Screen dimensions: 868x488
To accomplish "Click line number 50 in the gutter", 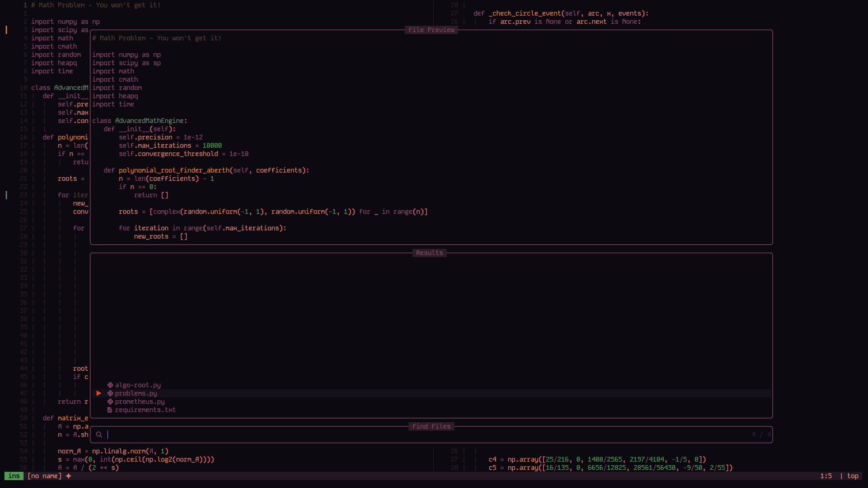I will coord(23,418).
